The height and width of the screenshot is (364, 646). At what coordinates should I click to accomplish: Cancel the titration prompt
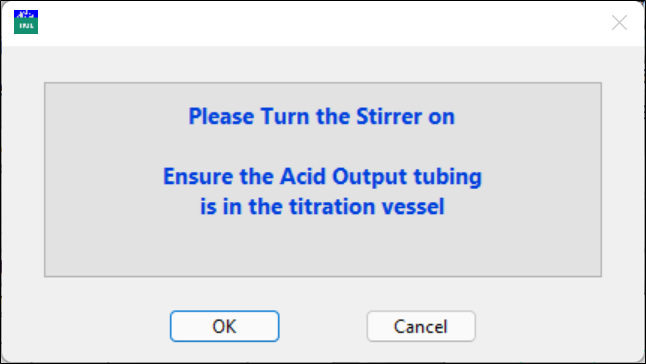tap(421, 326)
